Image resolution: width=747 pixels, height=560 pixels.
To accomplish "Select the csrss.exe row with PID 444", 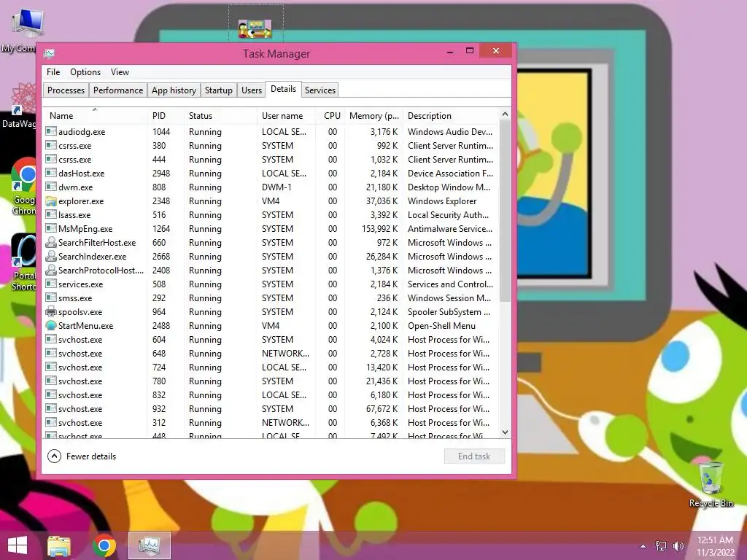I will (270, 160).
